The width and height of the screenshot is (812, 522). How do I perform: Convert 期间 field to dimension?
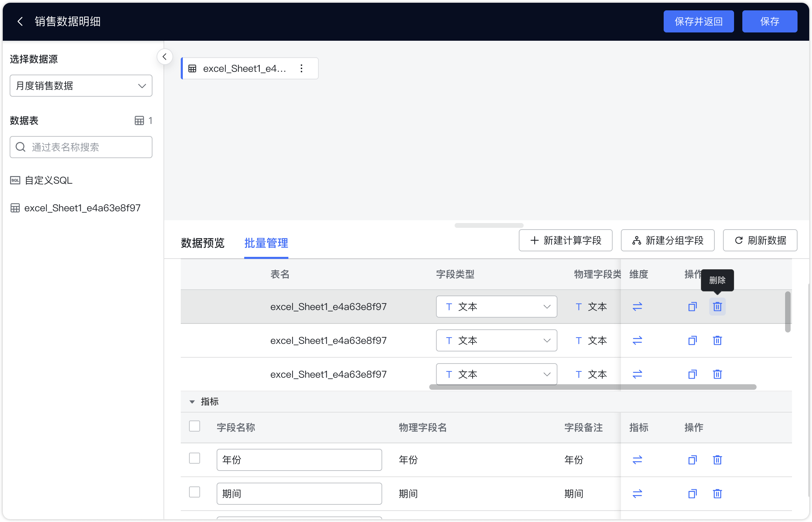tap(637, 494)
